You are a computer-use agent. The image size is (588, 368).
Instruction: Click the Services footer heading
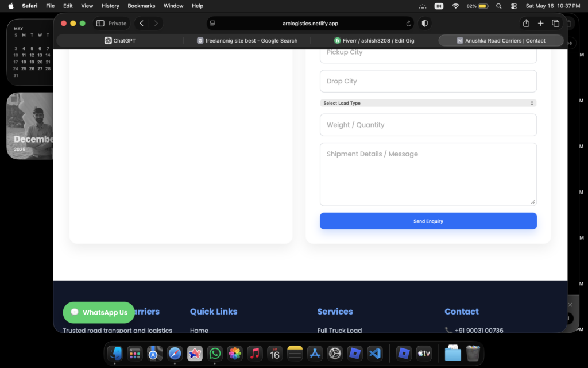click(335, 312)
